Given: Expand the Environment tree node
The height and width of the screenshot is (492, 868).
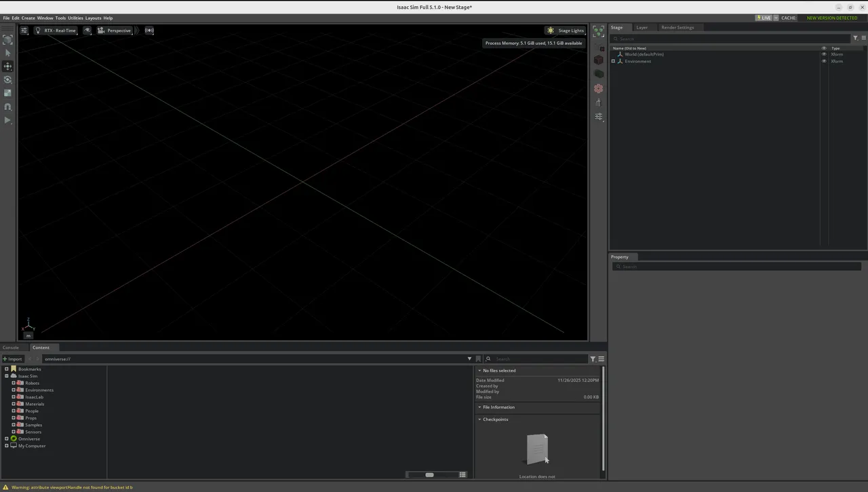Looking at the screenshot, I should point(613,61).
